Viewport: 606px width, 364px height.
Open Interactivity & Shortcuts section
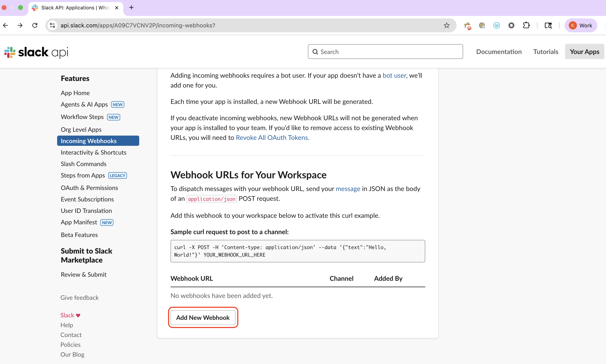94,153
